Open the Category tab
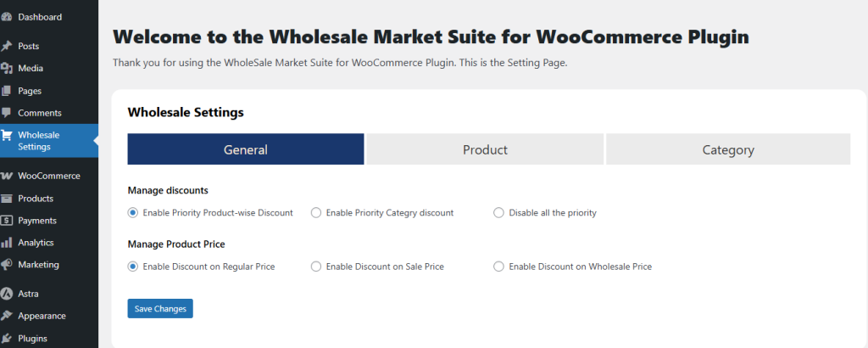Screen dimensions: 868x348 [728, 149]
